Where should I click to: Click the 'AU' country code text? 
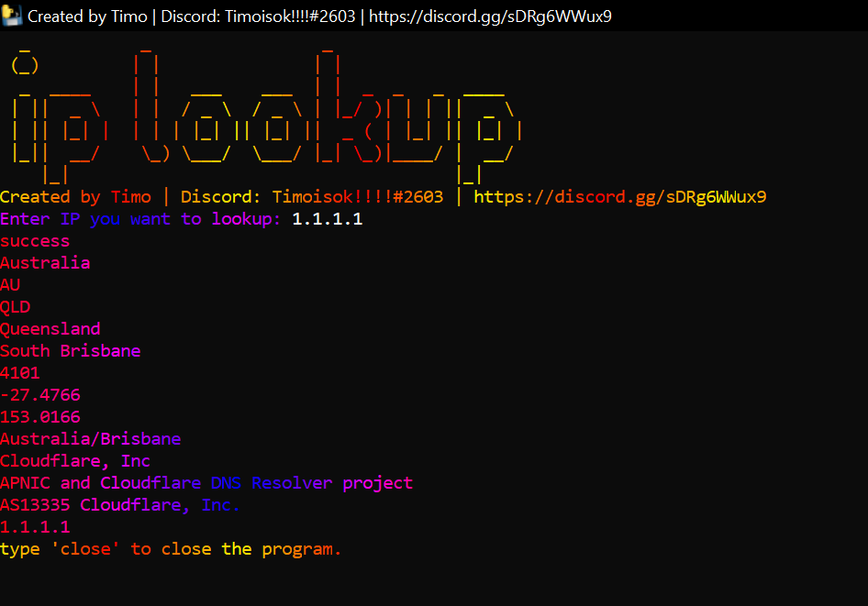10,285
